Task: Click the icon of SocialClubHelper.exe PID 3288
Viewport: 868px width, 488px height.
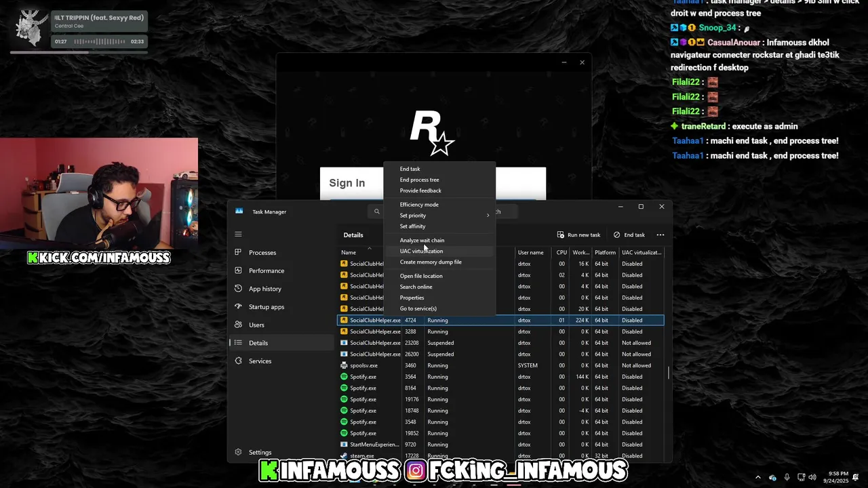Action: 344,331
